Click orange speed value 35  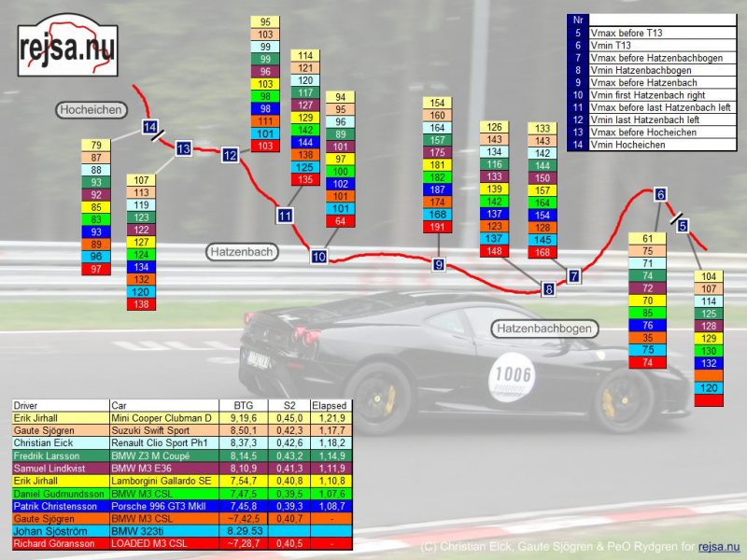click(x=647, y=338)
